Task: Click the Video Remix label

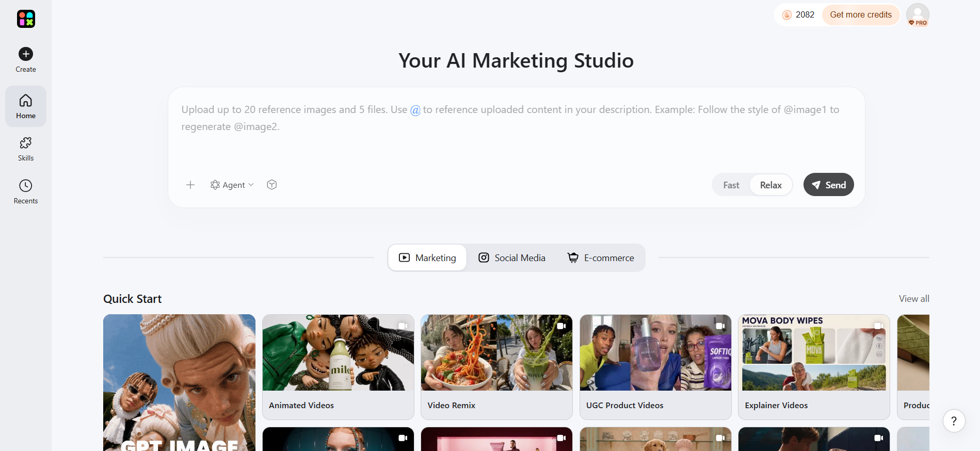Action: tap(452, 406)
